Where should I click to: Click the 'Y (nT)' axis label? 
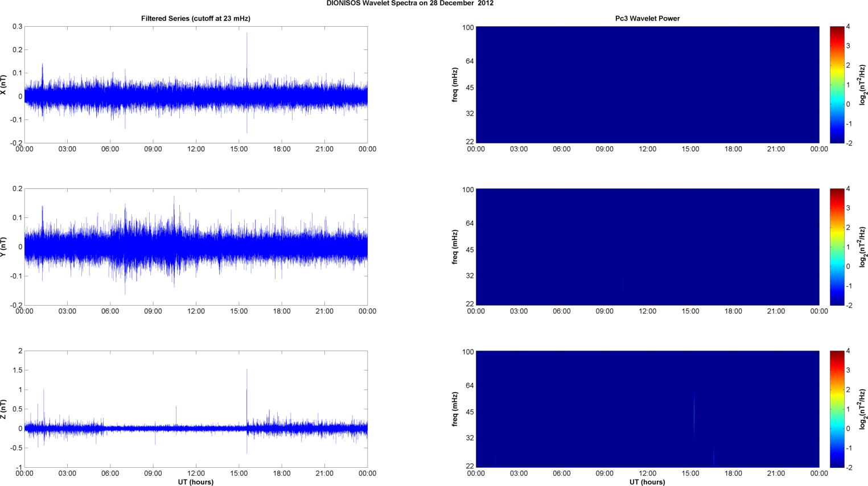(3, 247)
